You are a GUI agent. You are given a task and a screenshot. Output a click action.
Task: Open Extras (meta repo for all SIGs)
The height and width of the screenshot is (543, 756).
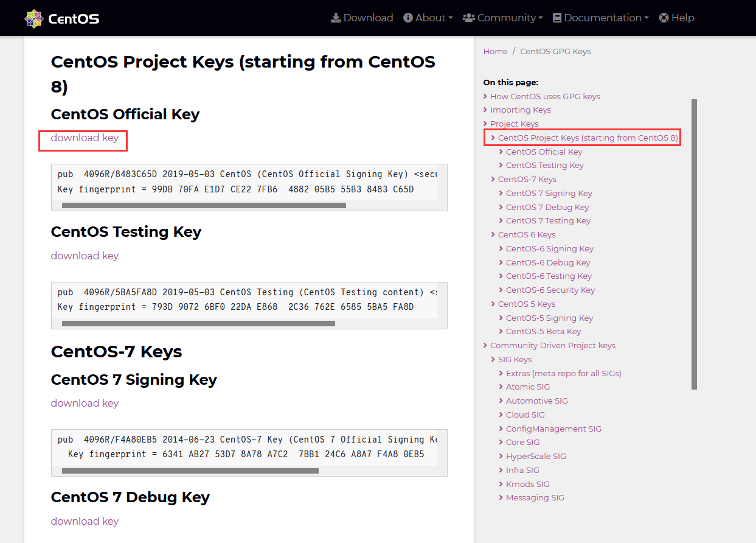[563, 373]
